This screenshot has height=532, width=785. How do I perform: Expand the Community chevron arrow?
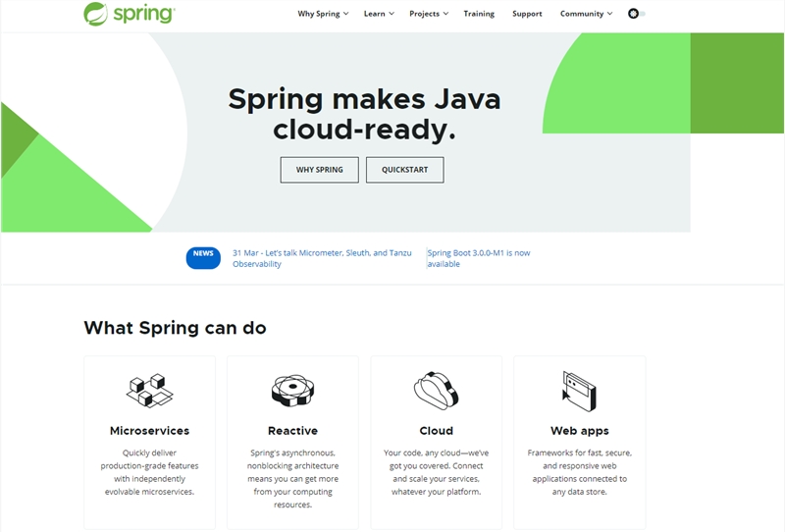(x=609, y=14)
